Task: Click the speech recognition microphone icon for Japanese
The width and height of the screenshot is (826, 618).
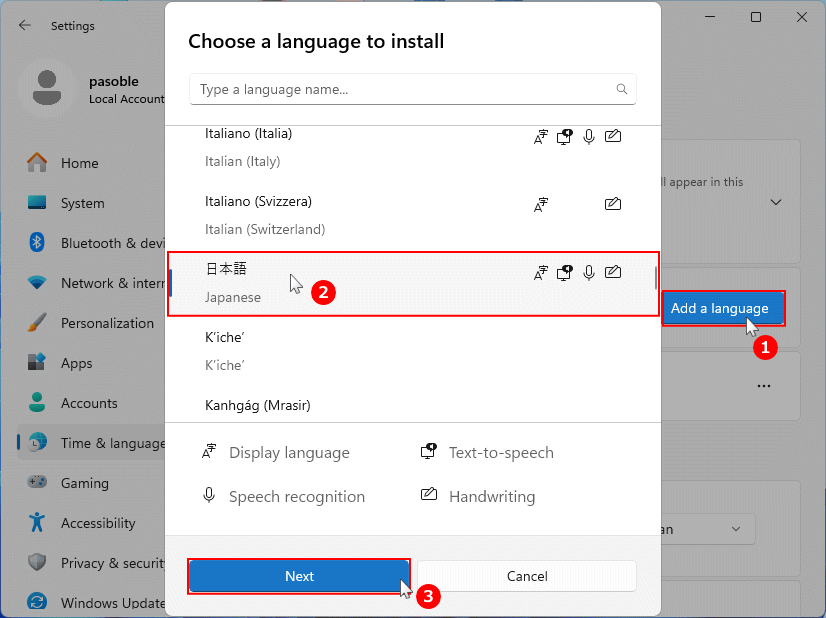Action: (x=588, y=272)
